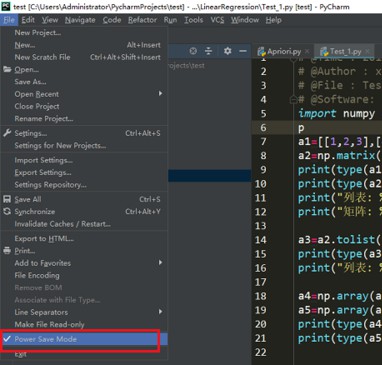This screenshot has width=382, height=365.
Task: Choose Export to HTML... entry
Action: click(83, 239)
